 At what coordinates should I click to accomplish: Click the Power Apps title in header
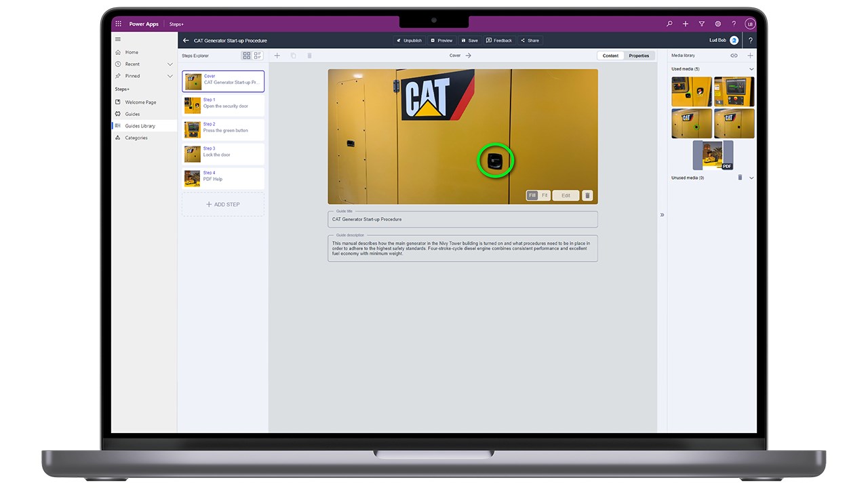click(144, 24)
